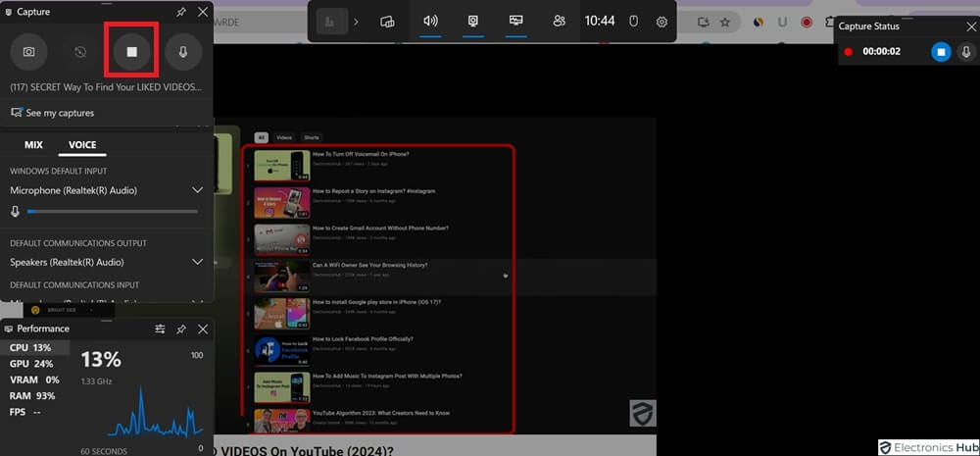Image resolution: width=980 pixels, height=456 pixels.
Task: Mute the microphone input icon beside slider
Action: pyautogui.click(x=15, y=211)
